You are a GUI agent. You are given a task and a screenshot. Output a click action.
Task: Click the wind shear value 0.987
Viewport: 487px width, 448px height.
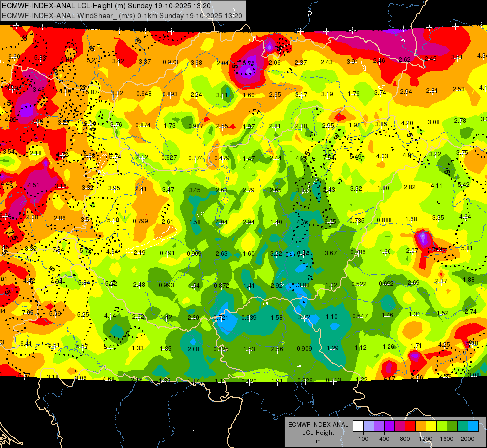[196, 126]
